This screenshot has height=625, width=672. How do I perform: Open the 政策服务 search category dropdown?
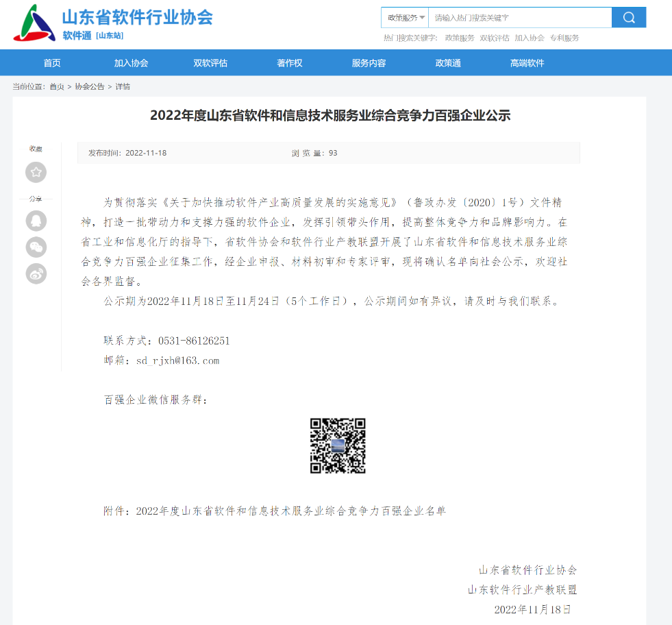coord(405,18)
